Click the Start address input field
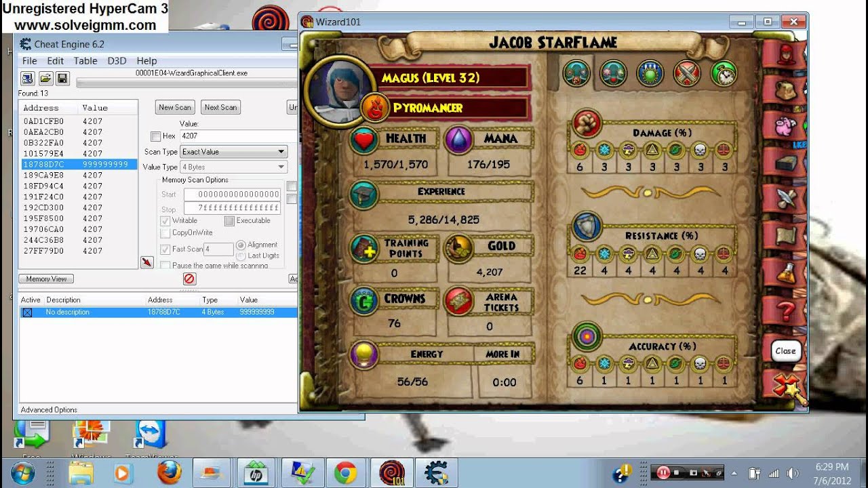Screen dimensions: 868x488 click(x=232, y=195)
